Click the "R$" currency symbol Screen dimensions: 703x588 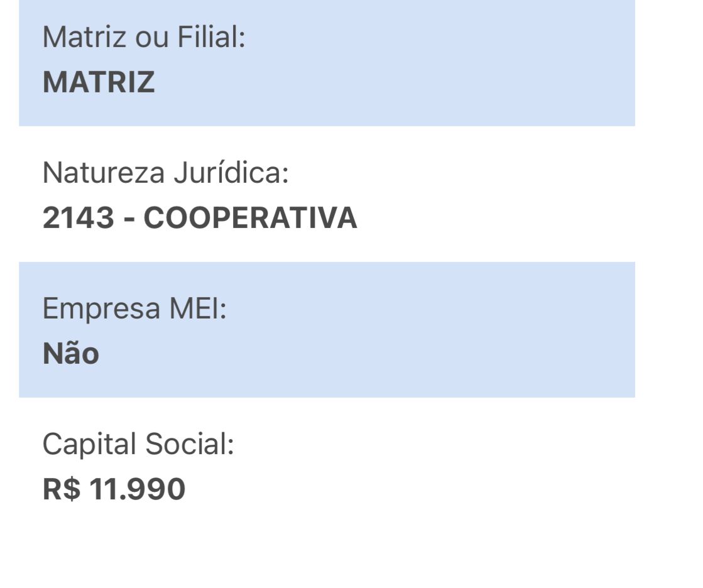(x=62, y=489)
